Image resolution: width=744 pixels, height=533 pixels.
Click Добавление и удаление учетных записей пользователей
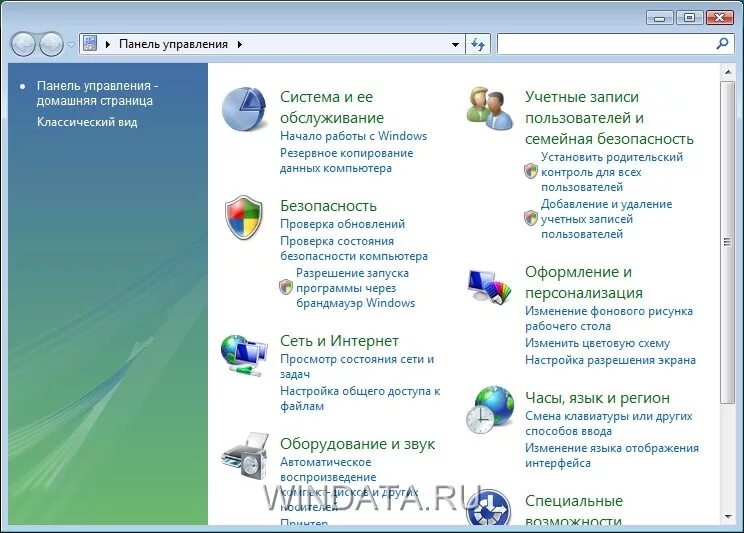click(x=606, y=219)
